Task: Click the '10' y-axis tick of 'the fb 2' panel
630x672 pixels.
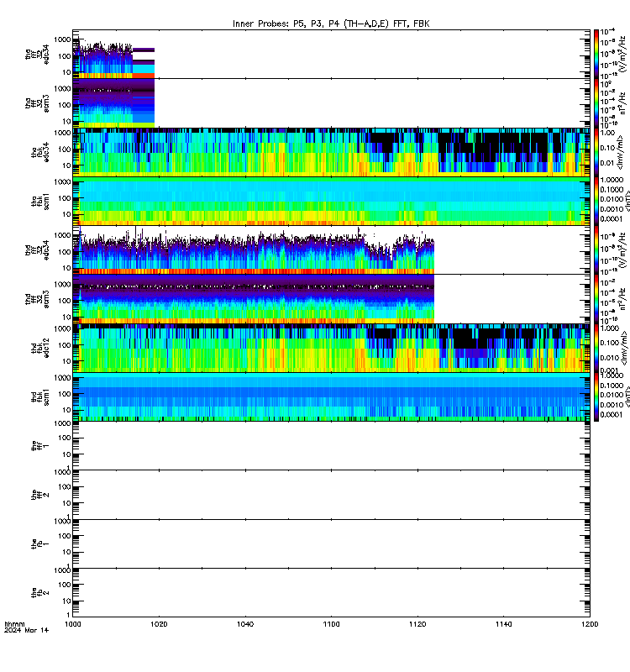Action: [x=66, y=601]
